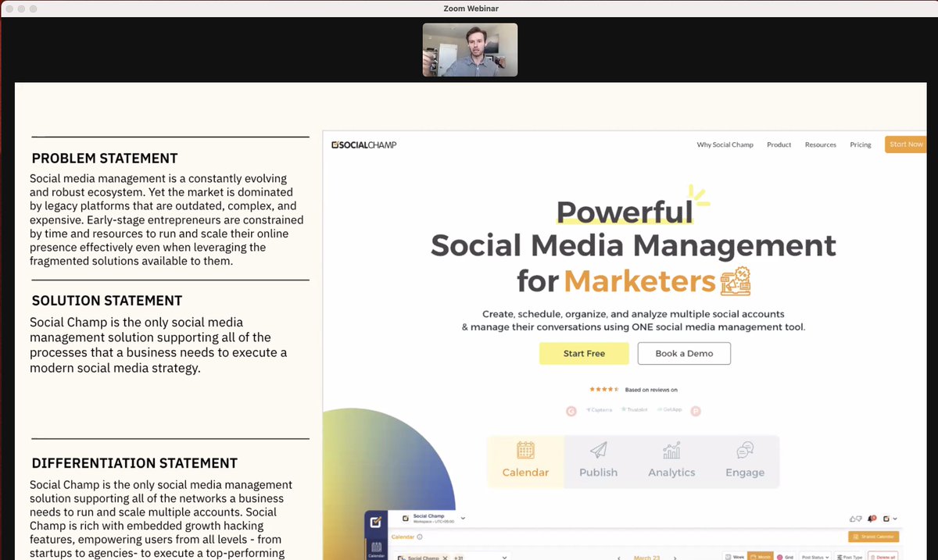This screenshot has width=938, height=560.
Task: Open the Capterra reviews link
Action: (600, 409)
